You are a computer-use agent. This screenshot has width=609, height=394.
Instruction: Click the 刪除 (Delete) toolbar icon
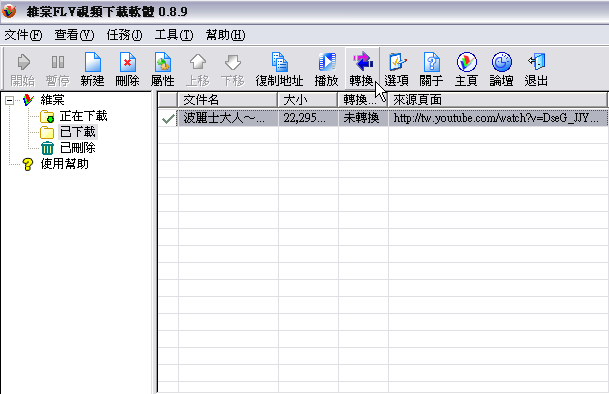(127, 70)
